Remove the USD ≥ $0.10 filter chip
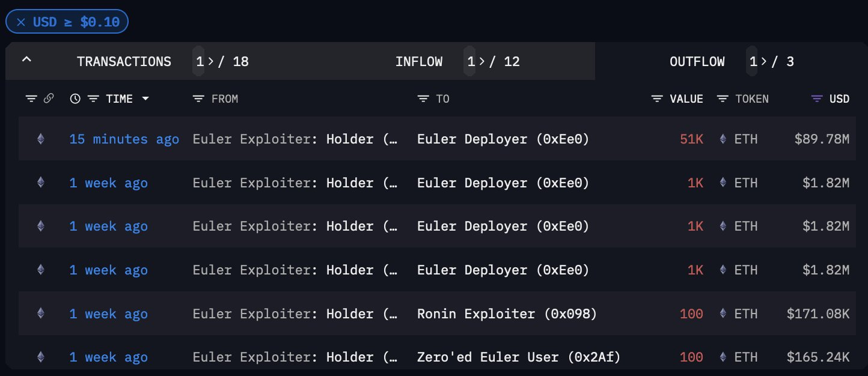The height and width of the screenshot is (376, 868). [x=21, y=22]
